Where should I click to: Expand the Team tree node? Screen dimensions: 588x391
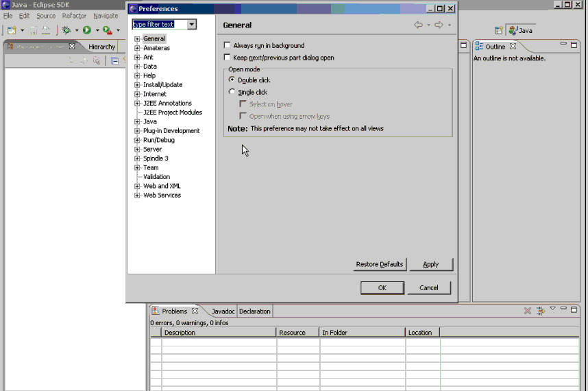[x=137, y=168]
